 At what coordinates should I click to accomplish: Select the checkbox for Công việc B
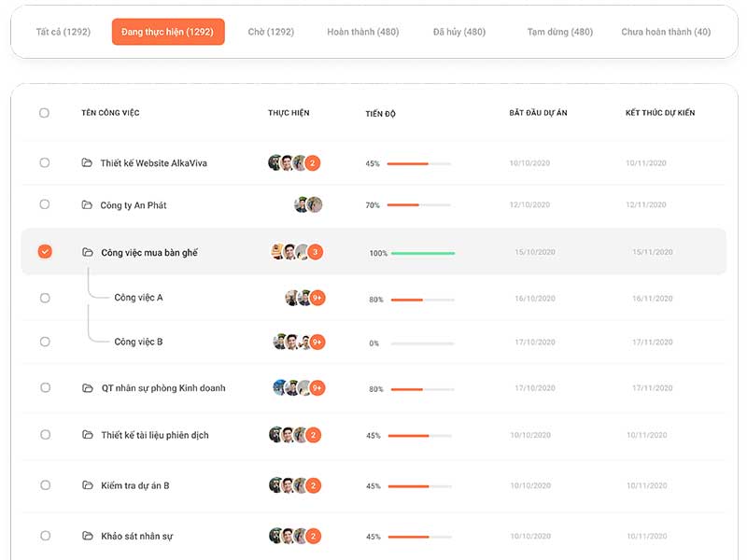pos(45,342)
